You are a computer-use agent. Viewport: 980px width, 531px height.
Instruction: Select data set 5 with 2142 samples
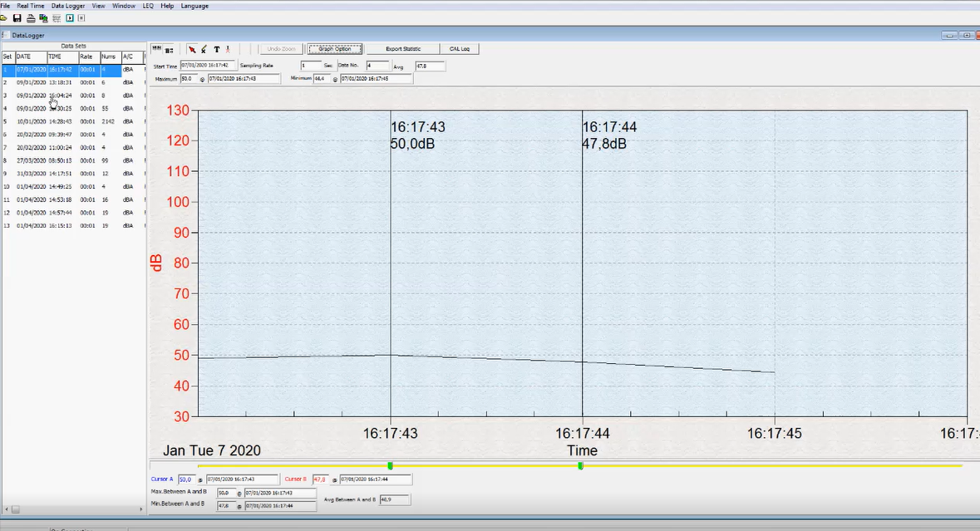click(x=66, y=121)
